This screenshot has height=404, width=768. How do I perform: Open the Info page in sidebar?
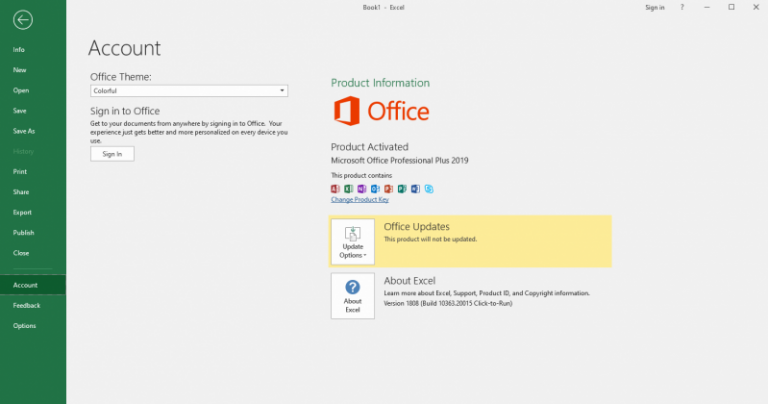click(19, 49)
